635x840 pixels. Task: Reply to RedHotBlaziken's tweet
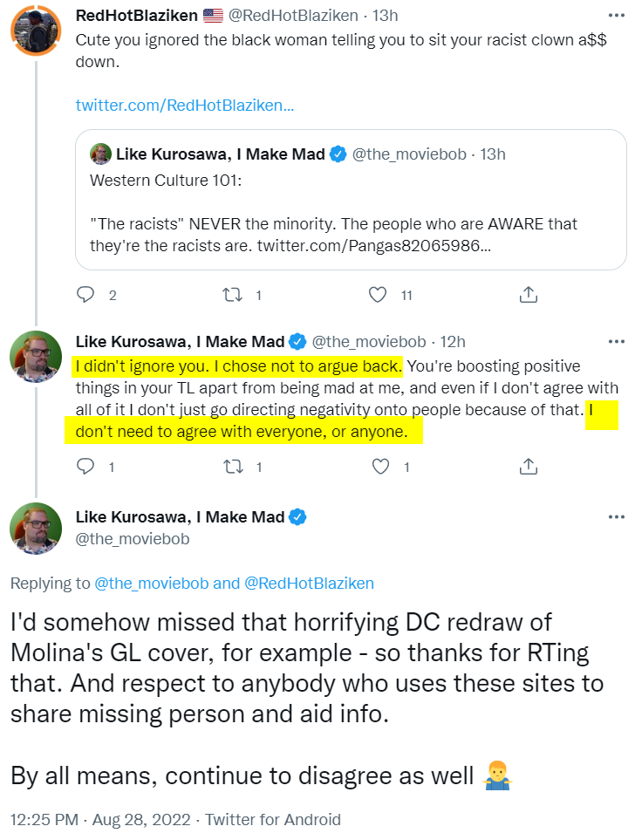(85, 295)
